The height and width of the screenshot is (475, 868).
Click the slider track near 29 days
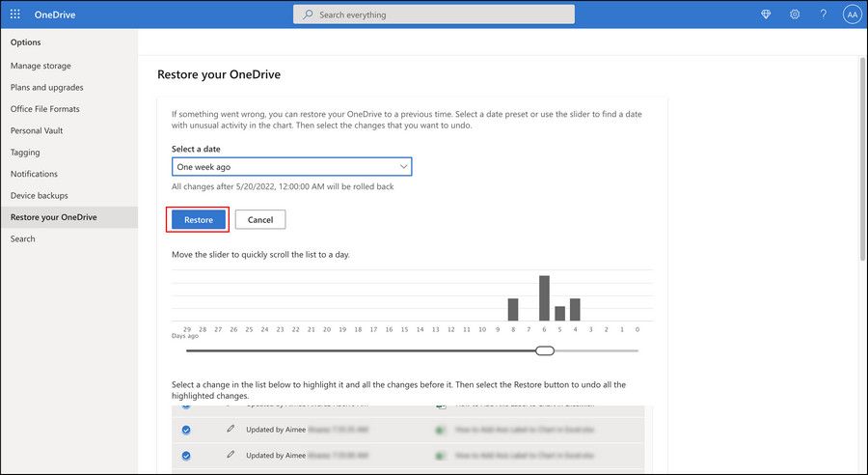pyautogui.click(x=189, y=350)
